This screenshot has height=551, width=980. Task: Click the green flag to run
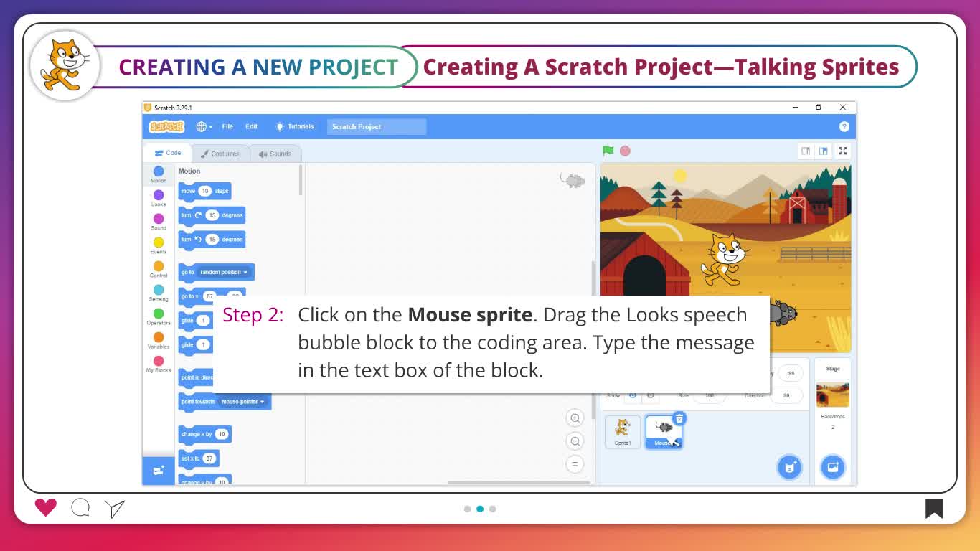[608, 151]
